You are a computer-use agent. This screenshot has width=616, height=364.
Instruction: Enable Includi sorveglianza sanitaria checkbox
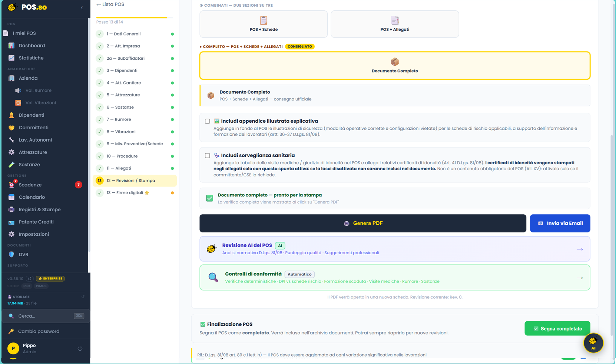pyautogui.click(x=208, y=156)
